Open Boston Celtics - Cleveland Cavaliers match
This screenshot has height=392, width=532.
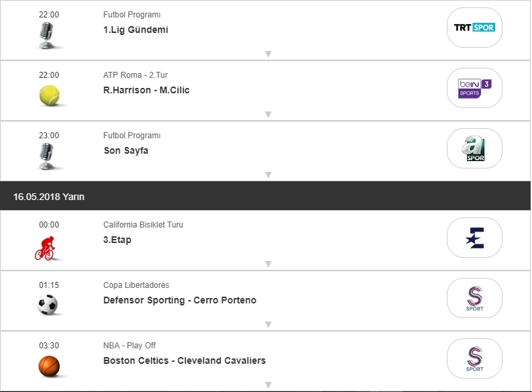tap(184, 360)
